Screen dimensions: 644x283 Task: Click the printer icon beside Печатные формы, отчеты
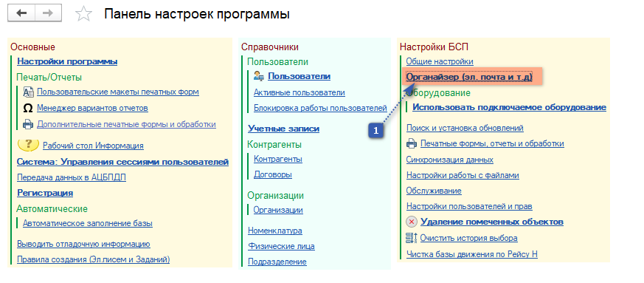pos(412,144)
